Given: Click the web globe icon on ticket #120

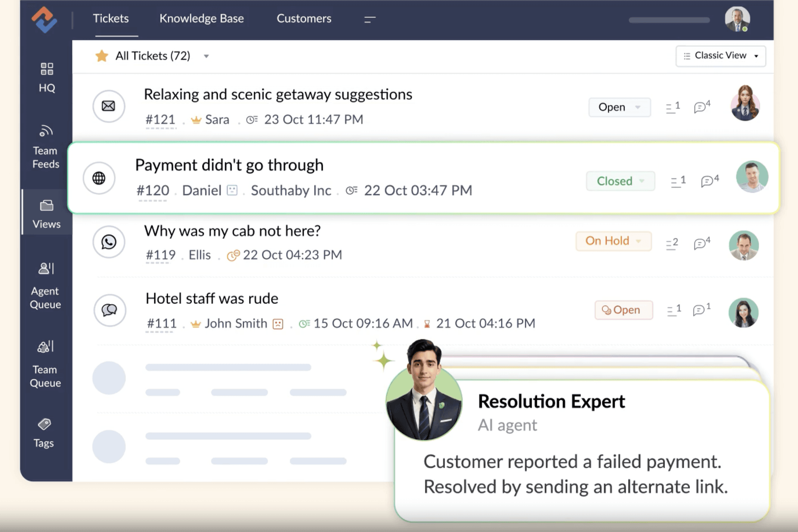Looking at the screenshot, I should coord(99,178).
